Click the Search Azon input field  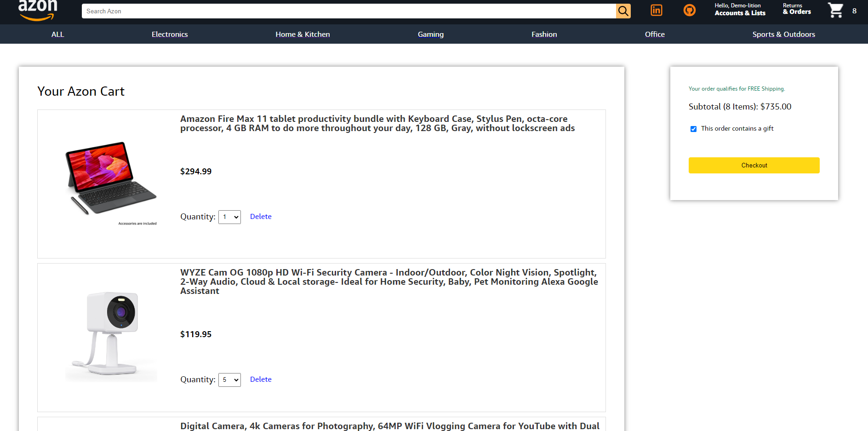[348, 11]
